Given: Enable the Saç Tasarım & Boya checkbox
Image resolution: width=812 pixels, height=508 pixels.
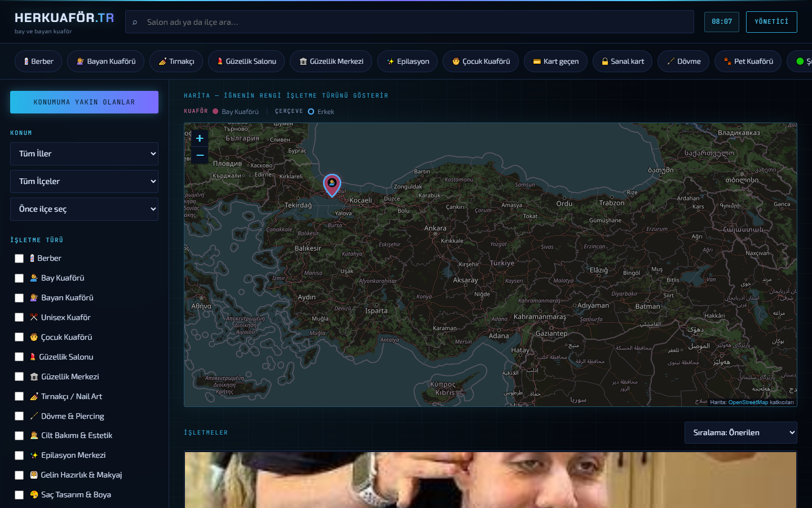Looking at the screenshot, I should coord(19,495).
